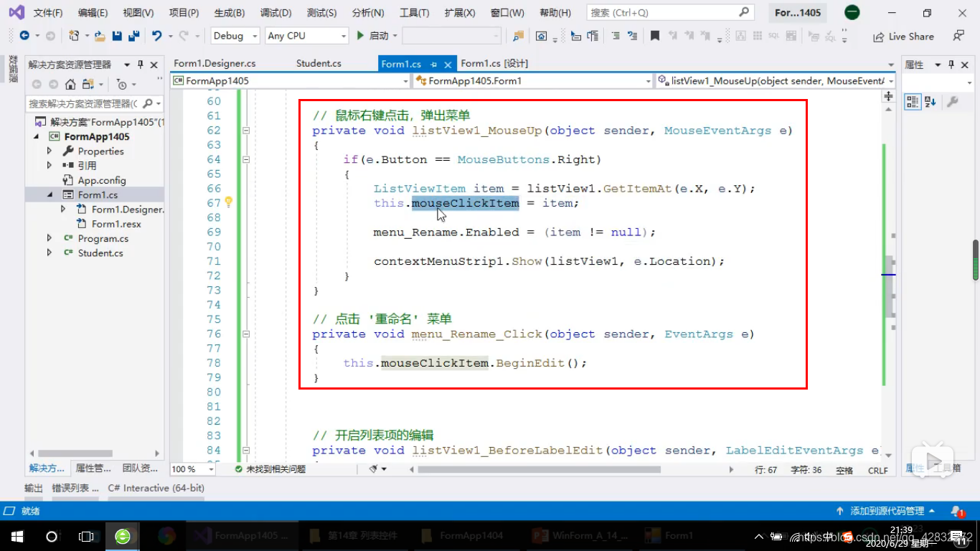Open Task View on the taskbar
This screenshot has width=980, height=551.
click(86, 536)
